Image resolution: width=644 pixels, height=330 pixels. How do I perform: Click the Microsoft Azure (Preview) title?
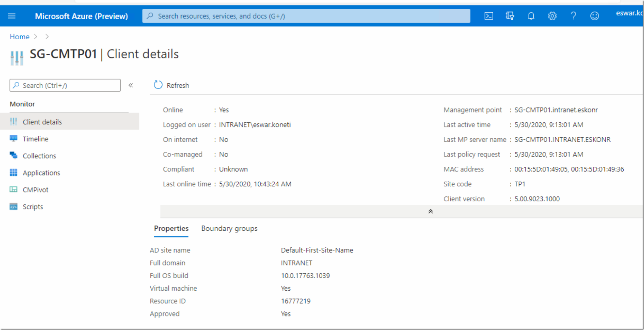click(x=82, y=16)
